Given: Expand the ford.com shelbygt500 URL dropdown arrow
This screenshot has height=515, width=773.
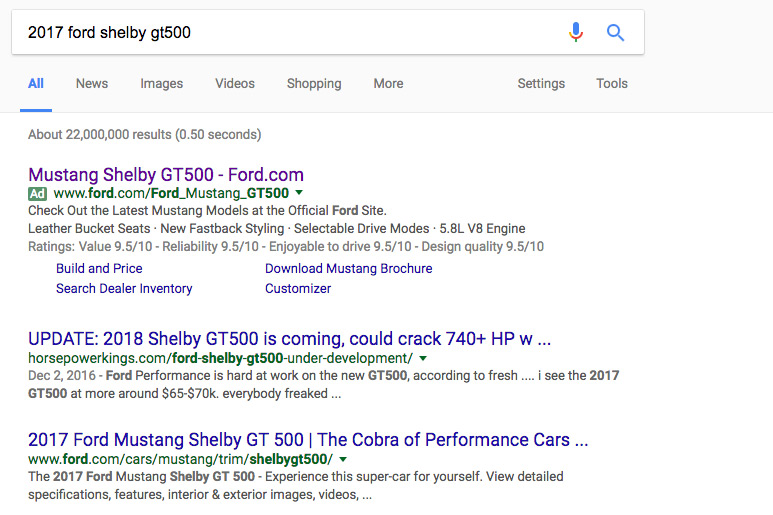Looking at the screenshot, I should pos(343,458).
